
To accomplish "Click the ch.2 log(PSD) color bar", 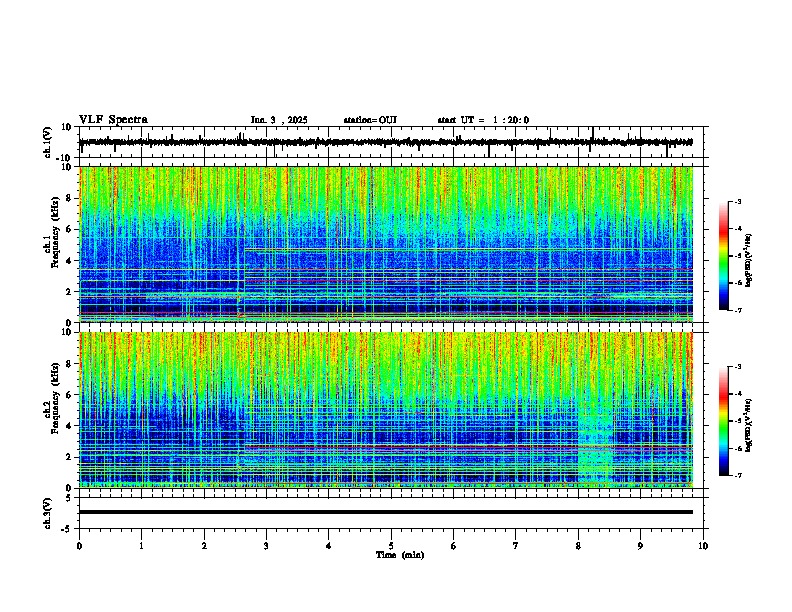I will [724, 421].
